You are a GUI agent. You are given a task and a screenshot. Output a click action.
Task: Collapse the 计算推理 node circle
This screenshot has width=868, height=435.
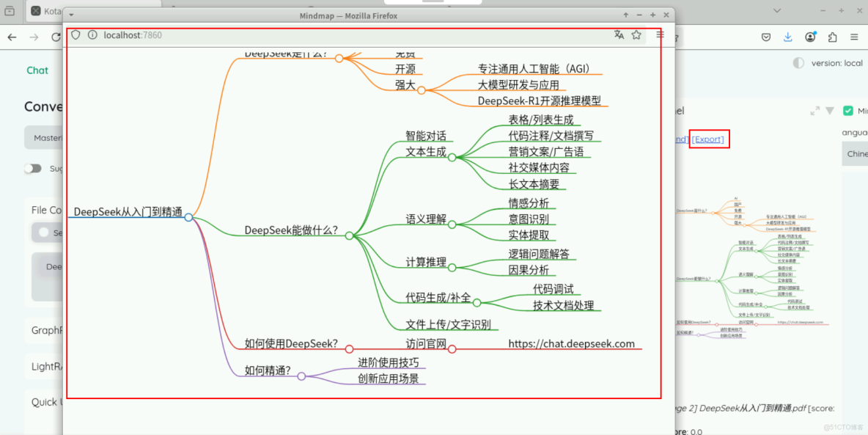[452, 268]
